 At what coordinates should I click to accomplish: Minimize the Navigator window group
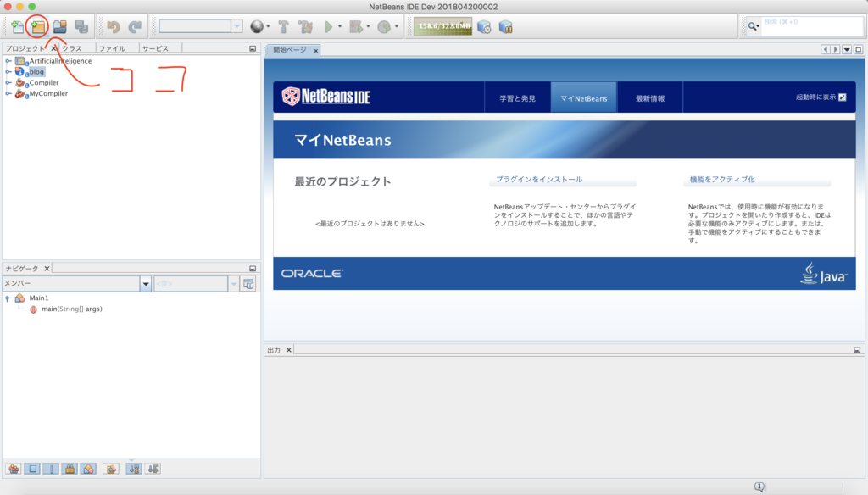pyautogui.click(x=253, y=269)
